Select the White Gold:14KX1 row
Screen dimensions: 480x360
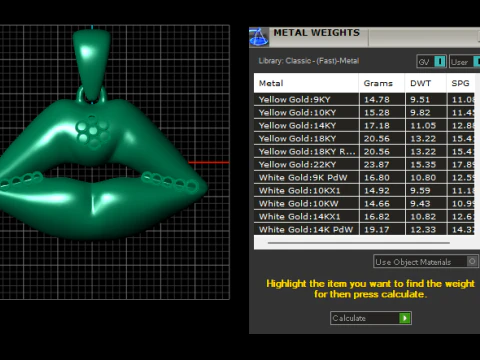[x=364, y=216]
